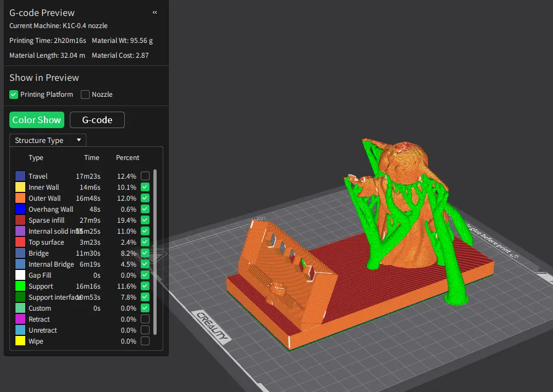The width and height of the screenshot is (553, 392).
Task: Open the Structure Type dropdown
Action: click(48, 140)
